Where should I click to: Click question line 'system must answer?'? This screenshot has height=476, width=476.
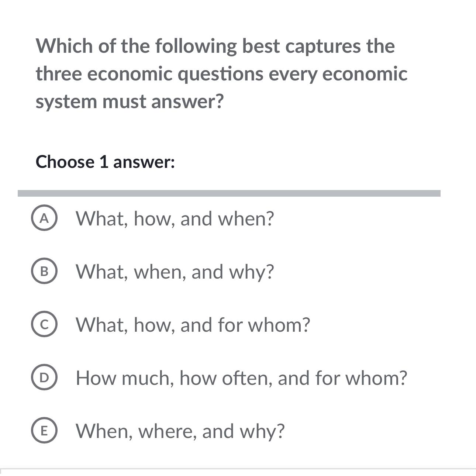click(130, 101)
